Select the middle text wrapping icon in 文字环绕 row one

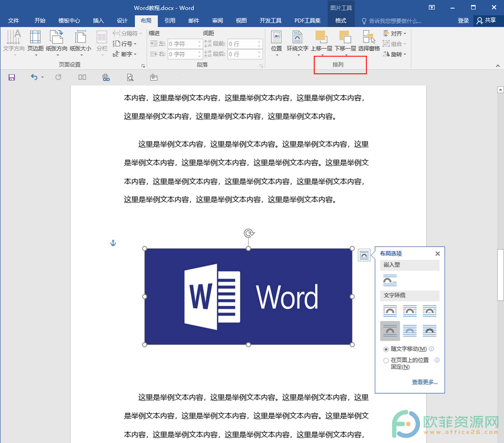point(410,311)
